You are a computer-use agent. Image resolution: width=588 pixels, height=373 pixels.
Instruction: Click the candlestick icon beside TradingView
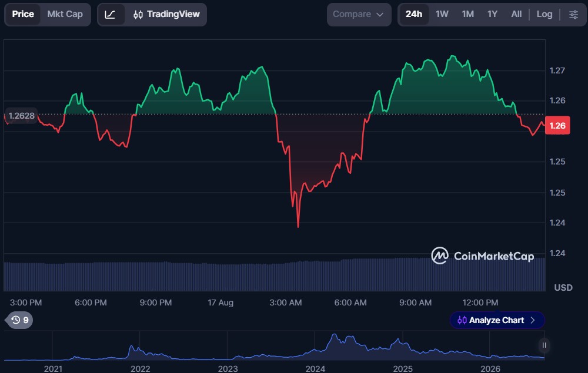(x=138, y=15)
